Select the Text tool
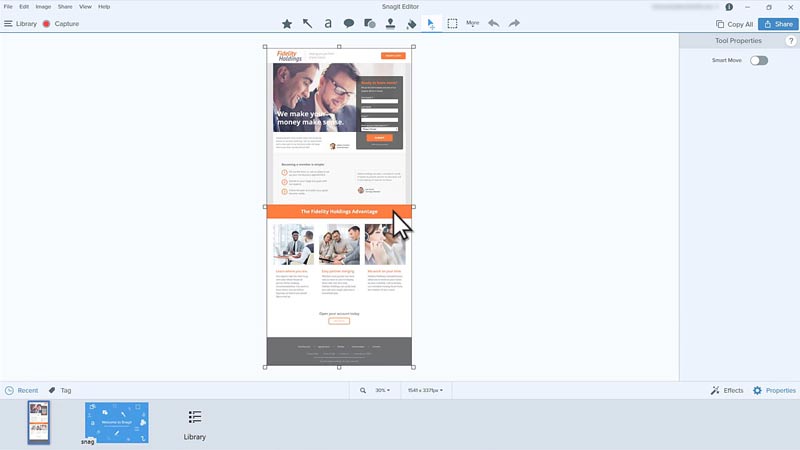 pyautogui.click(x=328, y=23)
